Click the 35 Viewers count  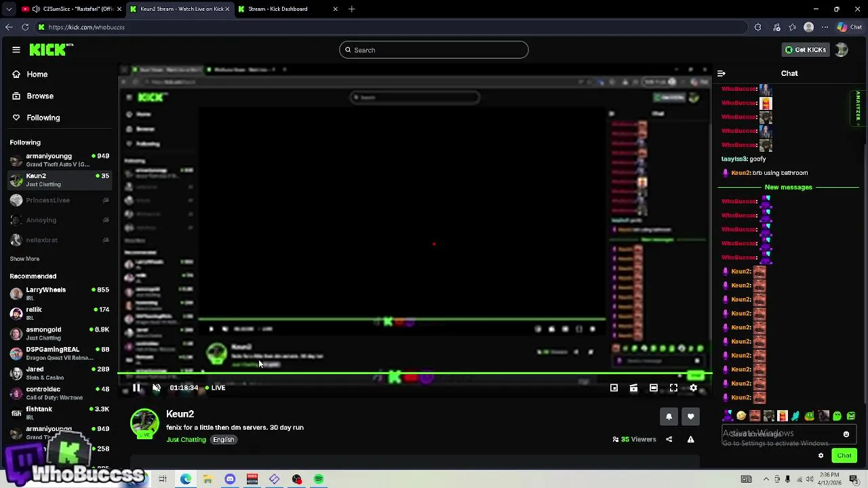point(634,439)
